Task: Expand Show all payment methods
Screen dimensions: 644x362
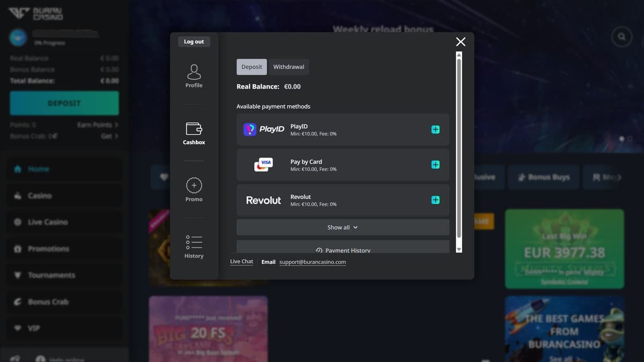Action: pyautogui.click(x=343, y=227)
